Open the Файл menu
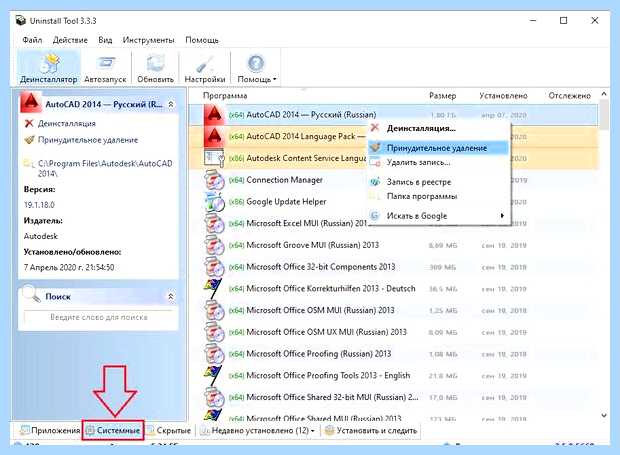The width and height of the screenshot is (620, 455). click(32, 40)
